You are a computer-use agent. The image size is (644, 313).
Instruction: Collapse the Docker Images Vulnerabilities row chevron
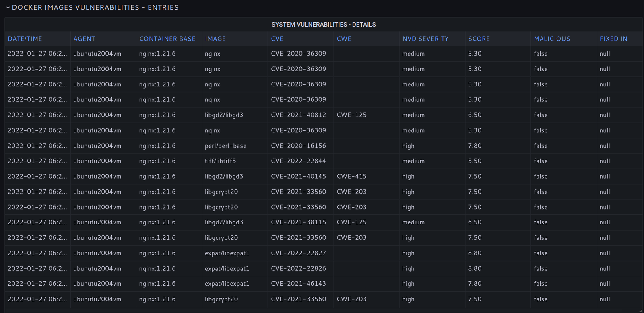click(8, 8)
